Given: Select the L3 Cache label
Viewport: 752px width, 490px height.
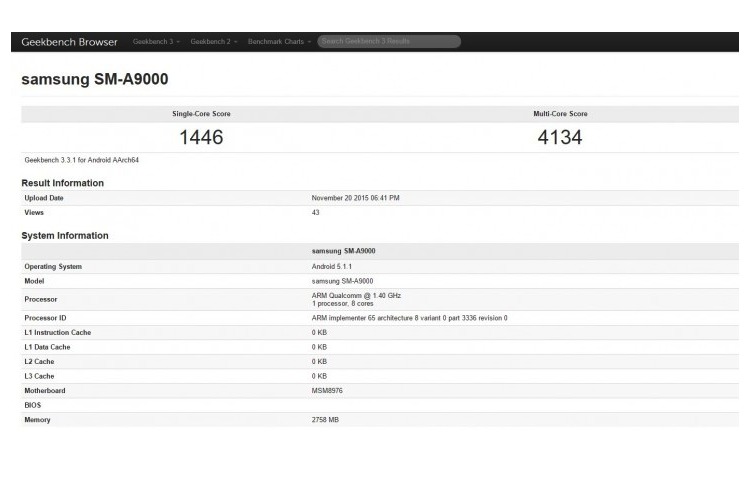Looking at the screenshot, I should [39, 376].
